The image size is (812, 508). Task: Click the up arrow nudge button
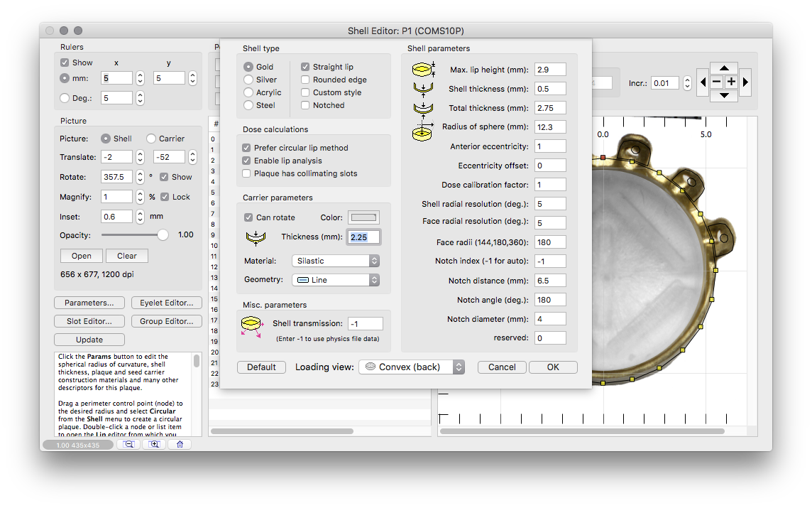724,68
